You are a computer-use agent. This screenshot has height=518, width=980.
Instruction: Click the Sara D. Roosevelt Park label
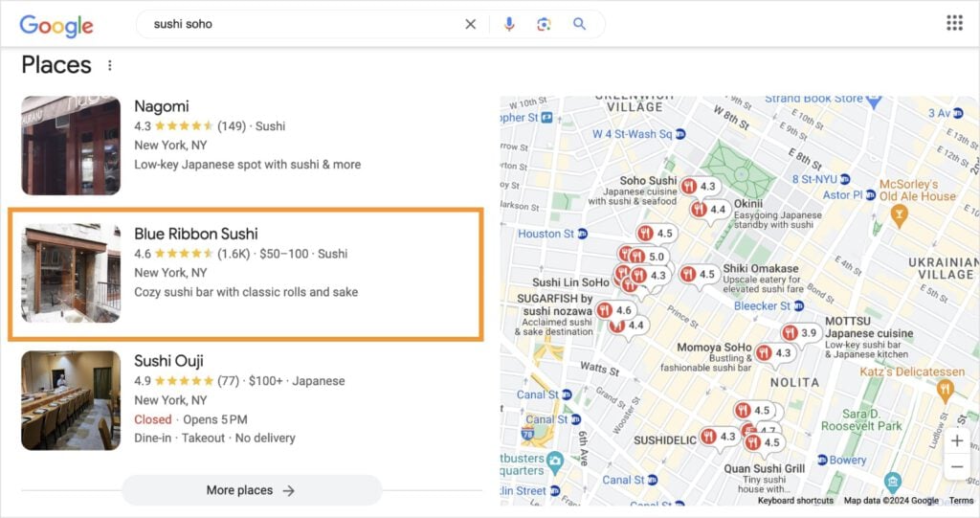(x=861, y=419)
